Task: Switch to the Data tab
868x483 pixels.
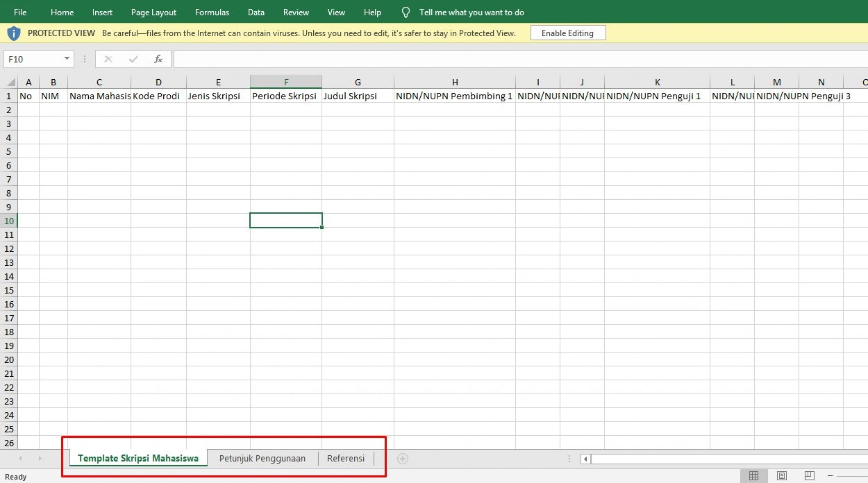Action: pyautogui.click(x=256, y=12)
